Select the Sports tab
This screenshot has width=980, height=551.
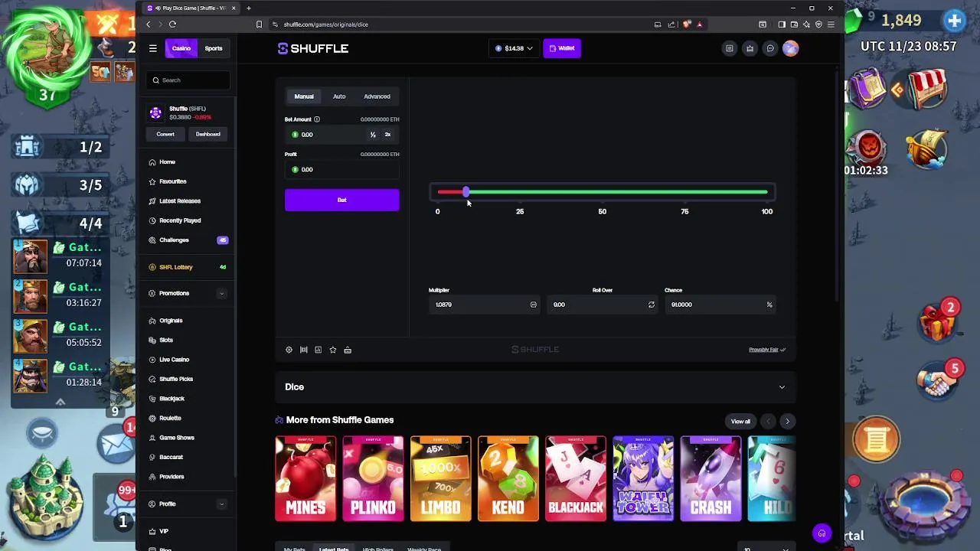coord(214,48)
